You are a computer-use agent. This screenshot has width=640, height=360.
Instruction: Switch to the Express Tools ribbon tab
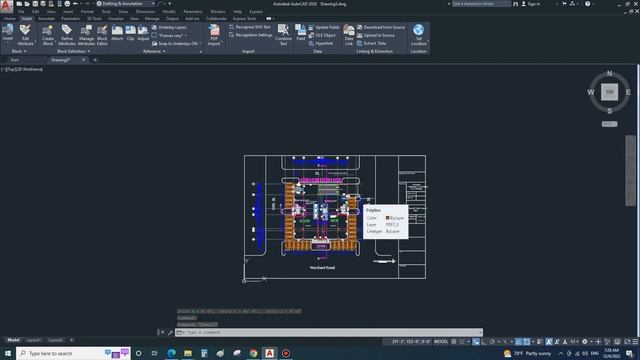(x=244, y=19)
